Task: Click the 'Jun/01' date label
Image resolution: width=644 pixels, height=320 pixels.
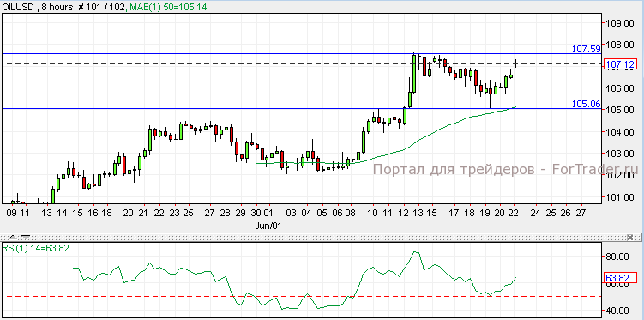Action: click(268, 226)
